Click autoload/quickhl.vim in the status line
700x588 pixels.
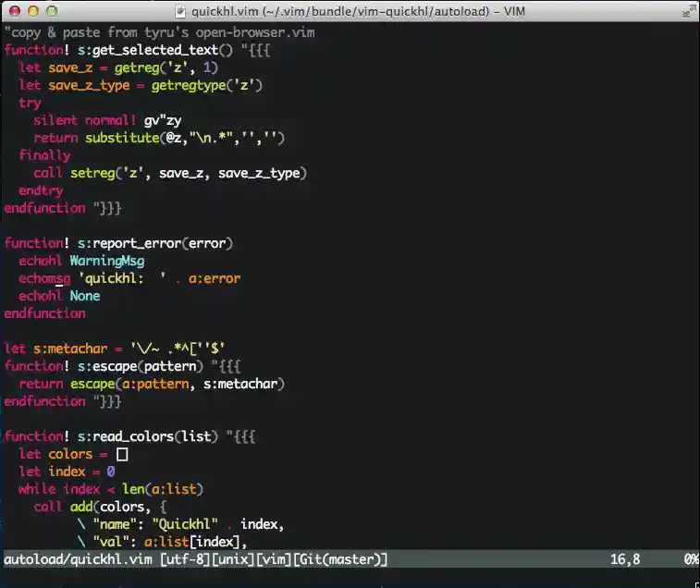(x=78, y=559)
